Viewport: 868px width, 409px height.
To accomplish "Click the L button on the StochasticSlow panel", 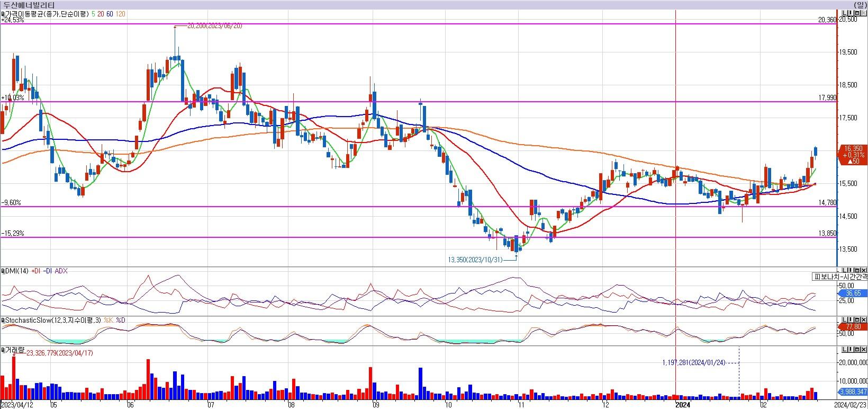I will (844, 319).
